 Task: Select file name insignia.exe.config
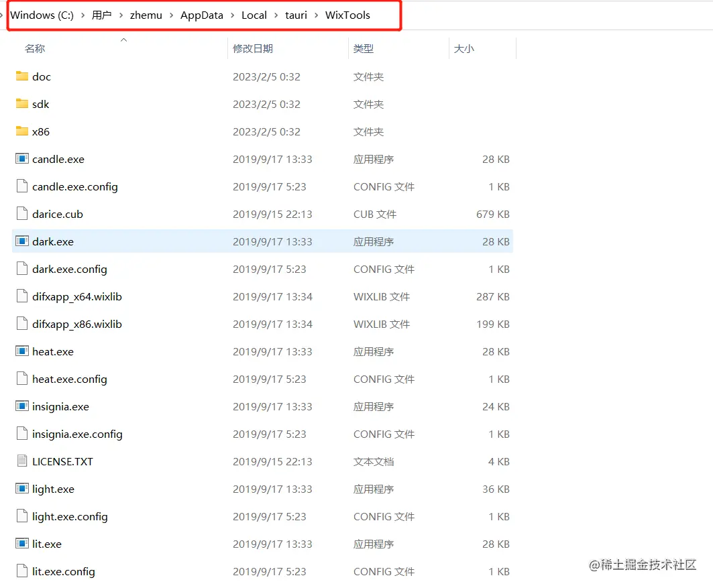pyautogui.click(x=77, y=434)
